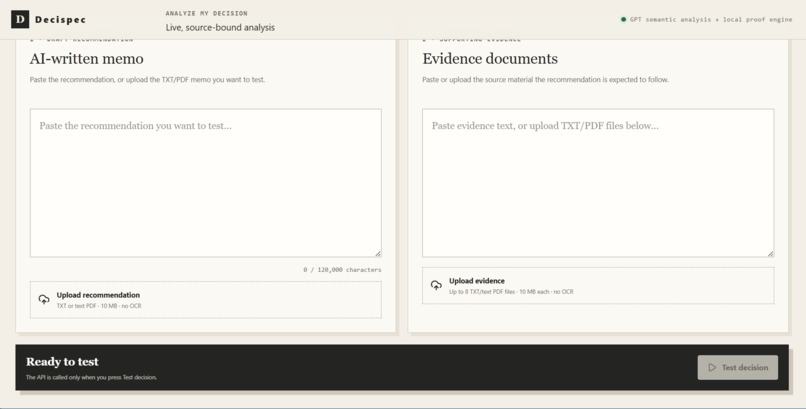Click the '0 / 120,000 characters' counter
This screenshot has width=806, height=409.
342,270
